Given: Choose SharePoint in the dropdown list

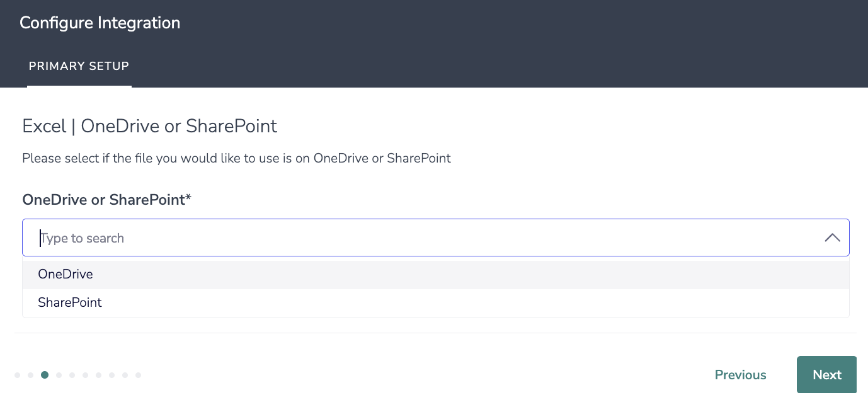Looking at the screenshot, I should 70,303.
